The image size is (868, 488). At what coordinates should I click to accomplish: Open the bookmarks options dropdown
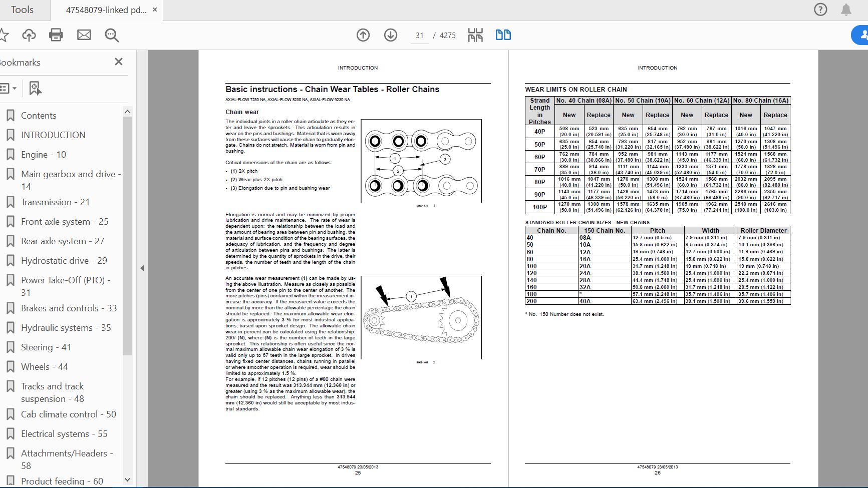8,89
